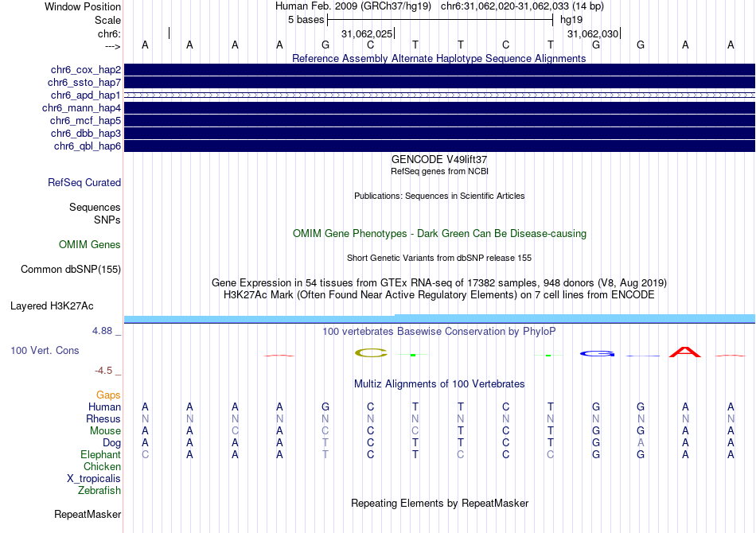The image size is (756, 533).
Task: Click the Sequences track label
Action: tap(95, 207)
